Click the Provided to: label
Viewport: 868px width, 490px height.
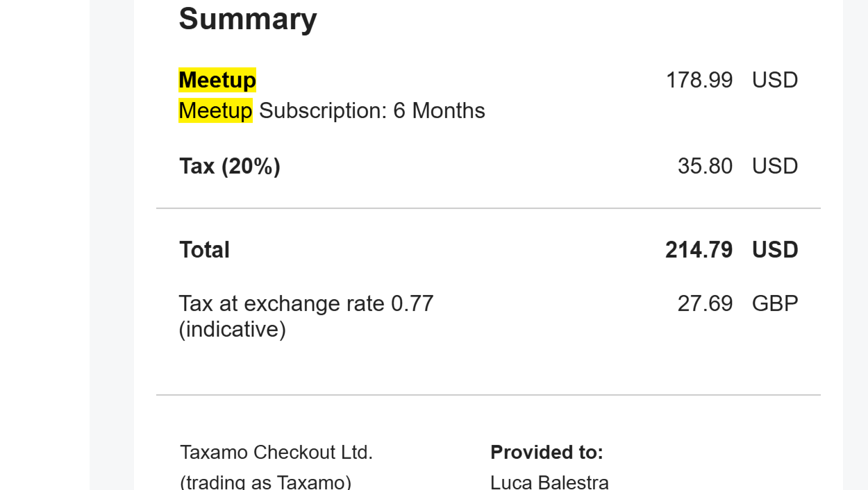click(x=546, y=453)
